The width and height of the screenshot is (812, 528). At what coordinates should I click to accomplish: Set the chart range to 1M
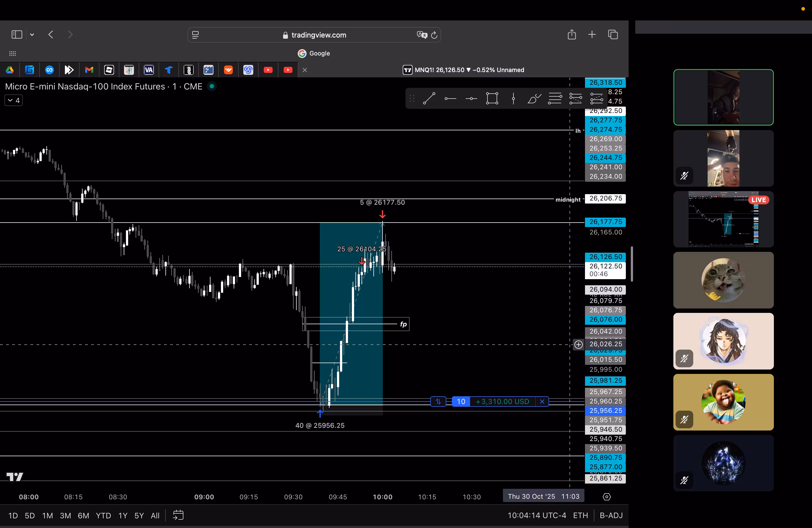[x=48, y=515]
